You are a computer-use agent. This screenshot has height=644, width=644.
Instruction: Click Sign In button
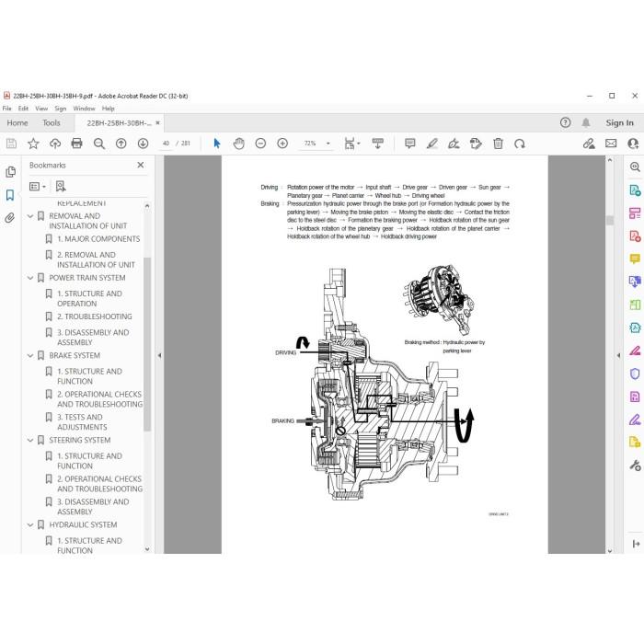click(619, 122)
